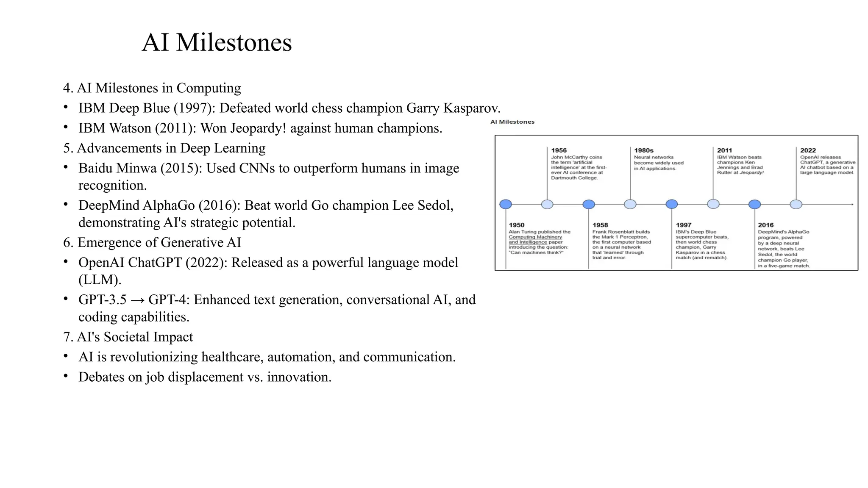Click the 2011 timeline circle marker
The width and height of the screenshot is (868, 488).
(x=713, y=204)
